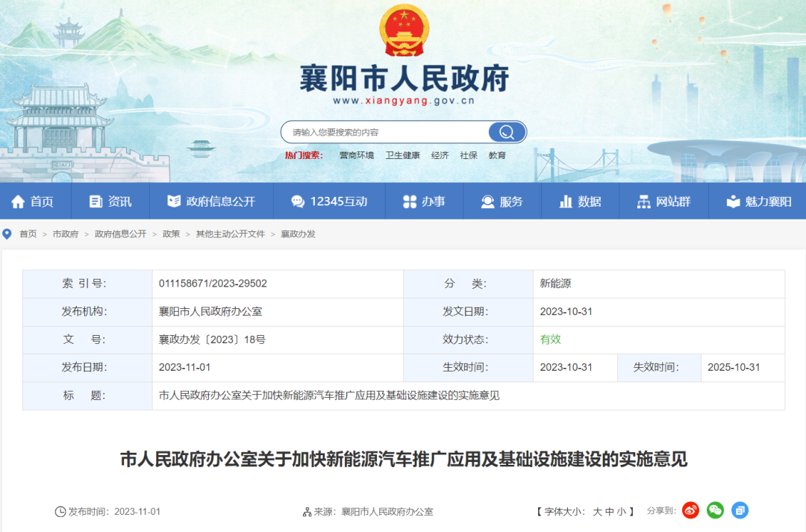Open the 政府信息公开 navigation tab

click(x=211, y=201)
